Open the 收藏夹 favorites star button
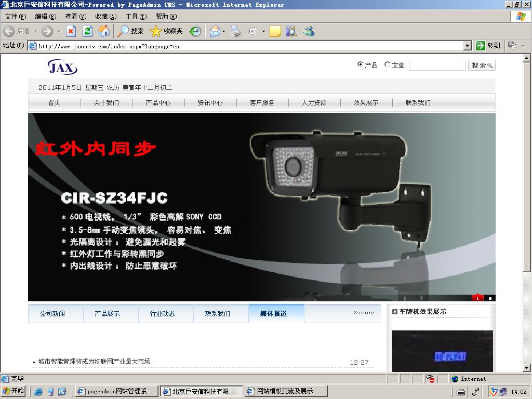 tap(166, 31)
